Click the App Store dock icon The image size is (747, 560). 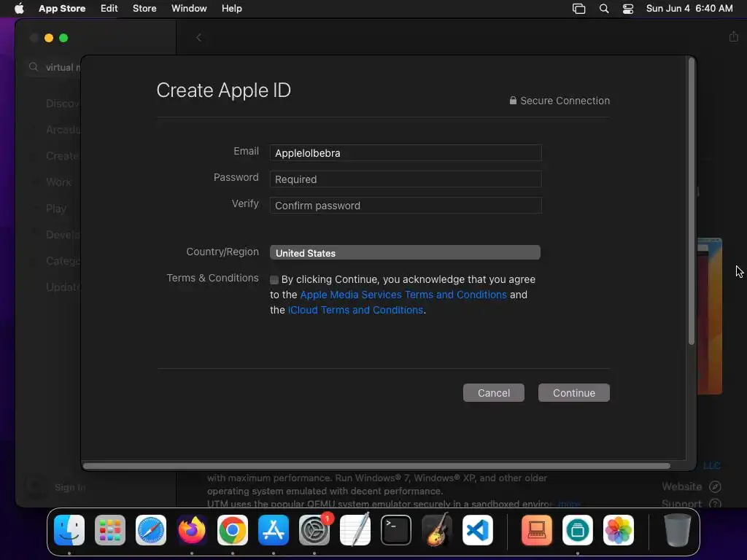tap(274, 530)
